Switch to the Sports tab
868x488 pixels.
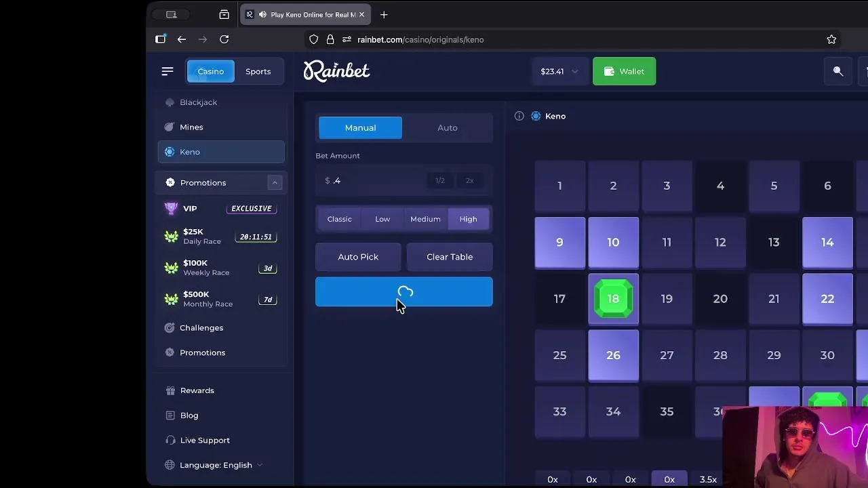click(258, 71)
